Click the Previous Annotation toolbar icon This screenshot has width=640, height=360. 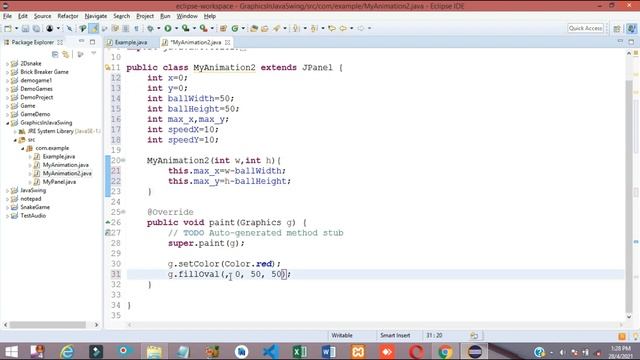[314, 28]
